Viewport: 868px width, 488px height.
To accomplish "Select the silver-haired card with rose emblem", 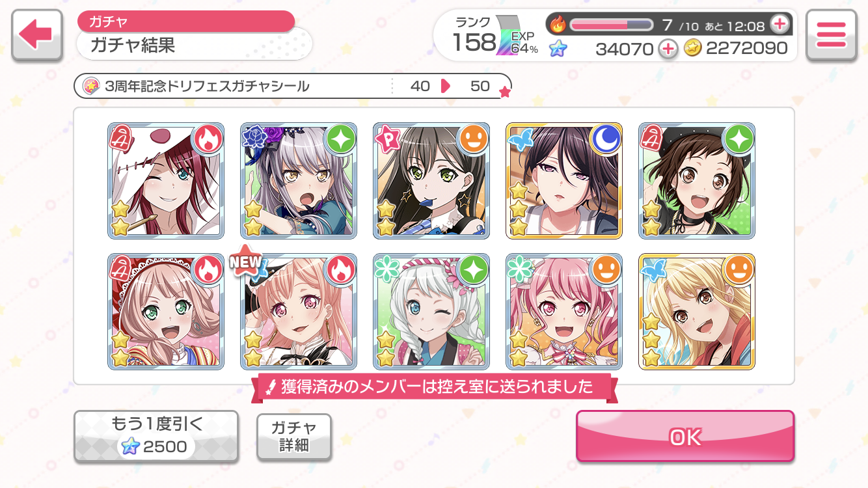I will point(299,181).
